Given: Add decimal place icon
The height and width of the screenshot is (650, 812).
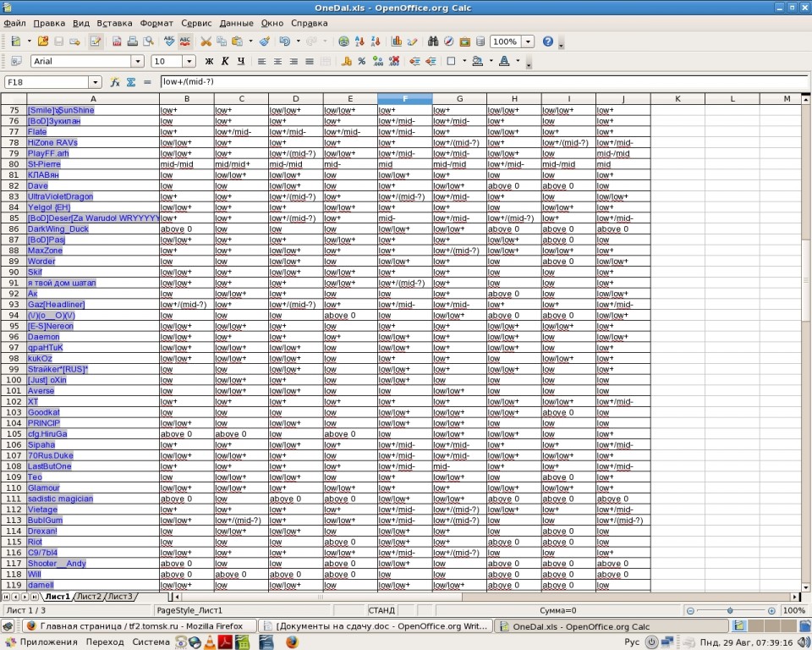Looking at the screenshot, I should pos(378,61).
